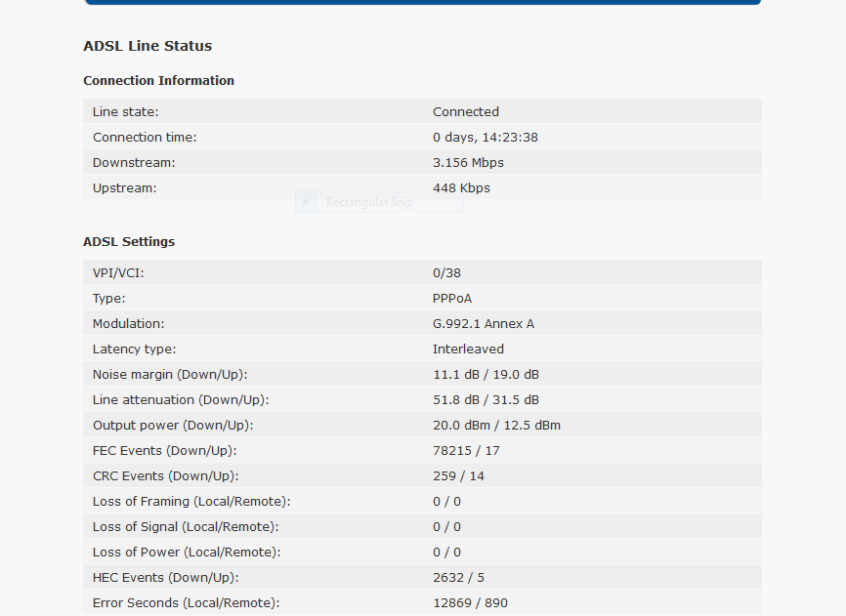This screenshot has width=846, height=616.
Task: Click the PPPoA type value
Action: pos(452,298)
